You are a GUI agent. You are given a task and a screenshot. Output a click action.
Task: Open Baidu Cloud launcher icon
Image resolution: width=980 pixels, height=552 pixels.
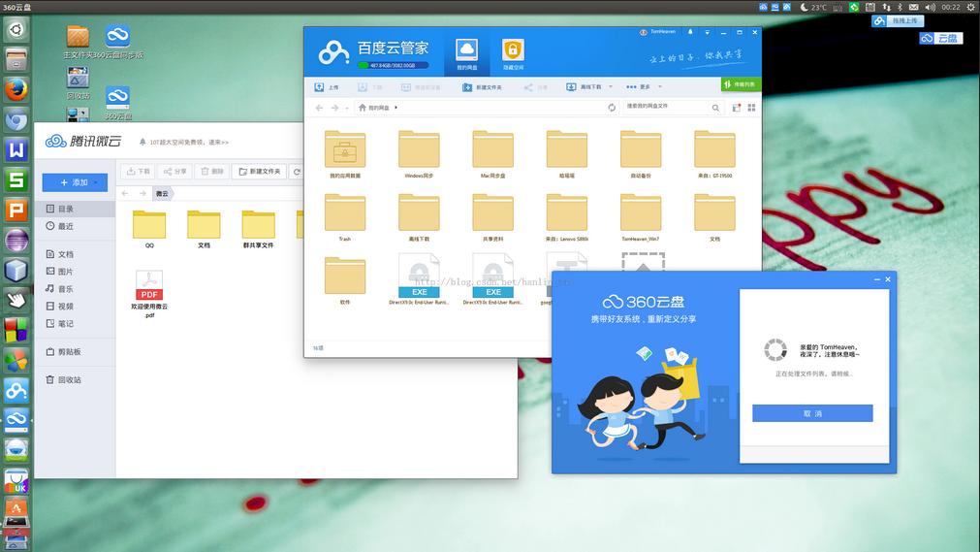tap(16, 391)
